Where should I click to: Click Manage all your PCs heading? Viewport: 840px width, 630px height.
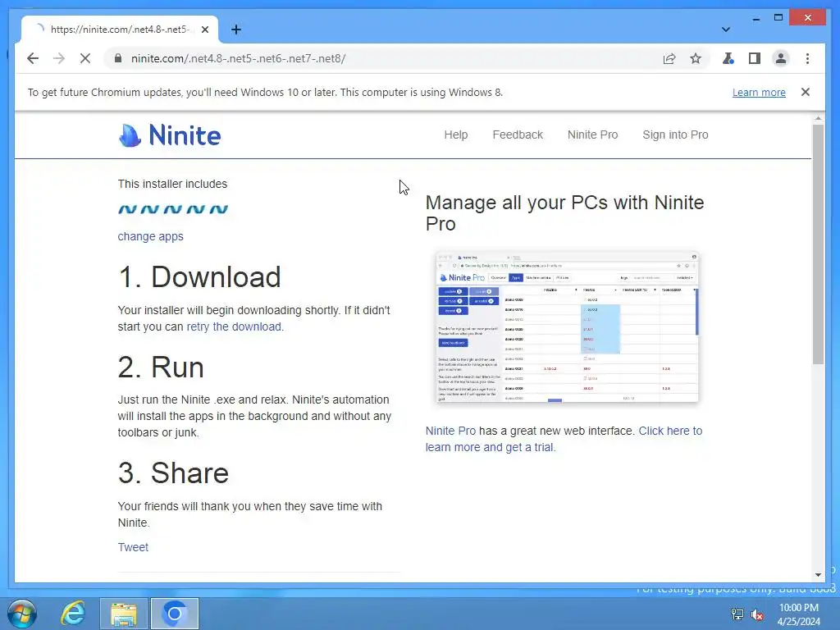564,212
